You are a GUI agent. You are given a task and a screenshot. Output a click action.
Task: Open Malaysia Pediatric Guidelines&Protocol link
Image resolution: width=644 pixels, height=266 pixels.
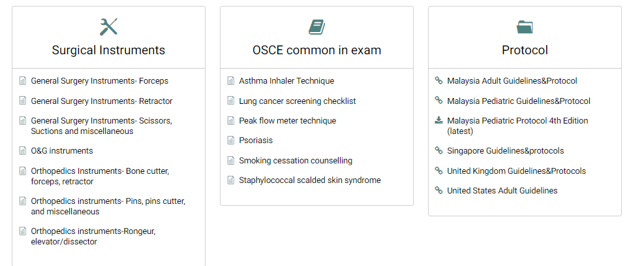519,101
